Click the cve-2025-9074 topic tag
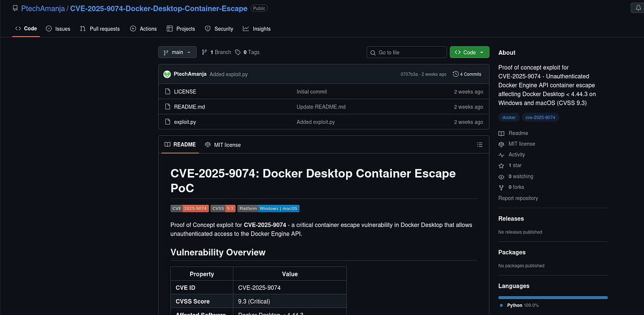 (540, 117)
